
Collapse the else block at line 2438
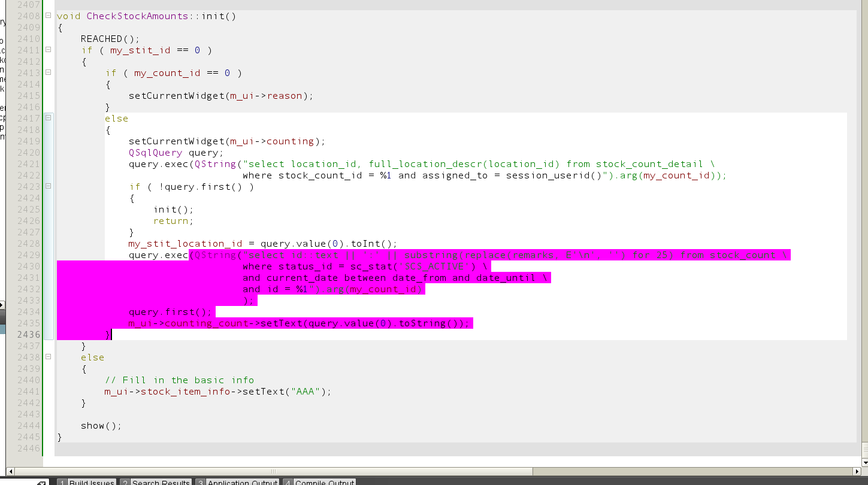click(48, 357)
